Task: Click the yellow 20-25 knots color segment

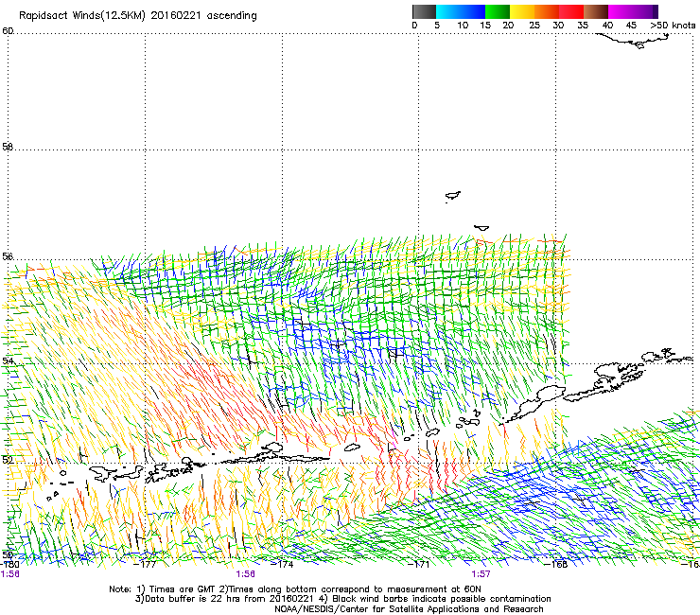Action: (x=522, y=11)
